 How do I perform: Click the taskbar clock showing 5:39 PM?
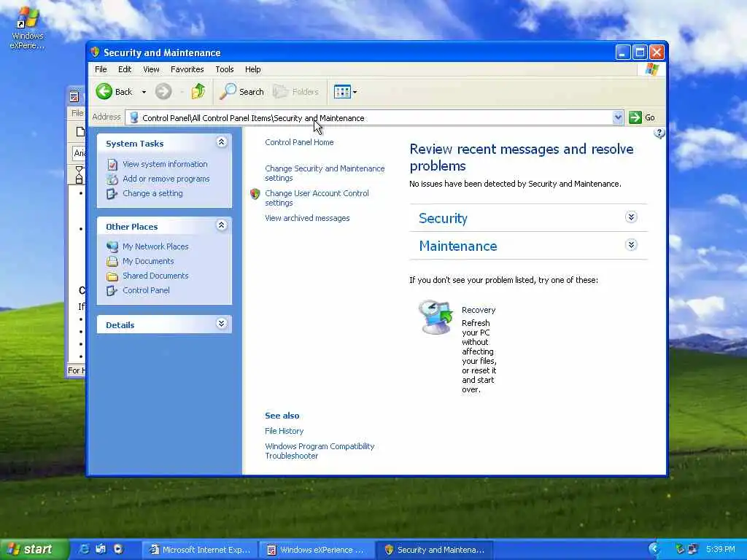click(720, 550)
